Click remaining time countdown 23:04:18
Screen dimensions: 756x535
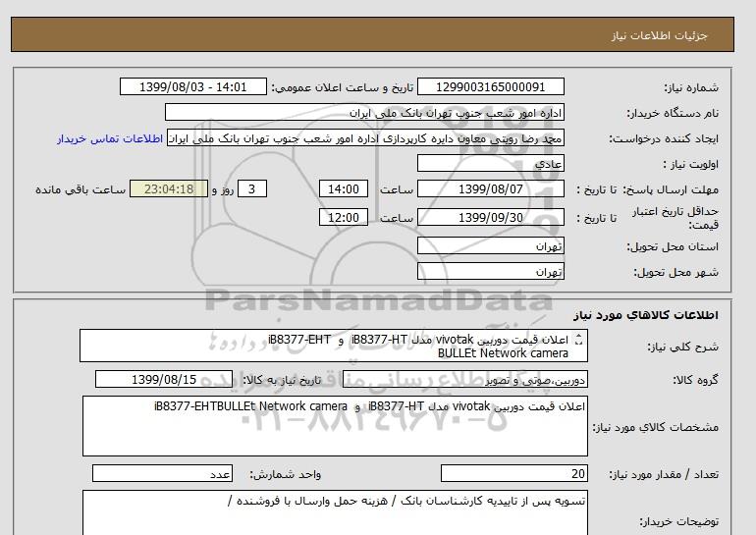coord(169,188)
